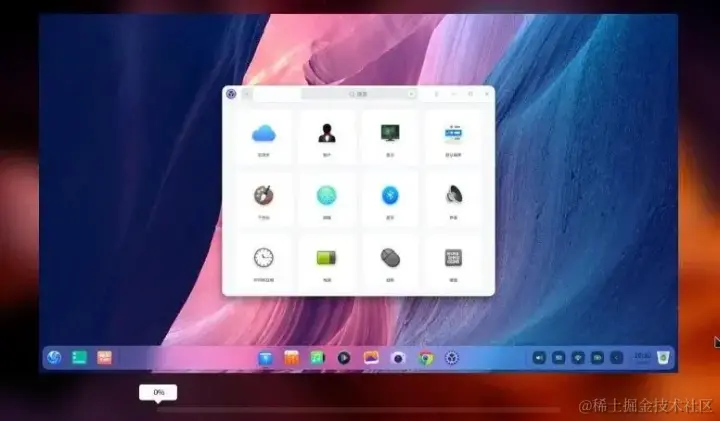Focus the Control Center search field
Image resolution: width=720 pixels, height=421 pixels.
pyautogui.click(x=359, y=94)
